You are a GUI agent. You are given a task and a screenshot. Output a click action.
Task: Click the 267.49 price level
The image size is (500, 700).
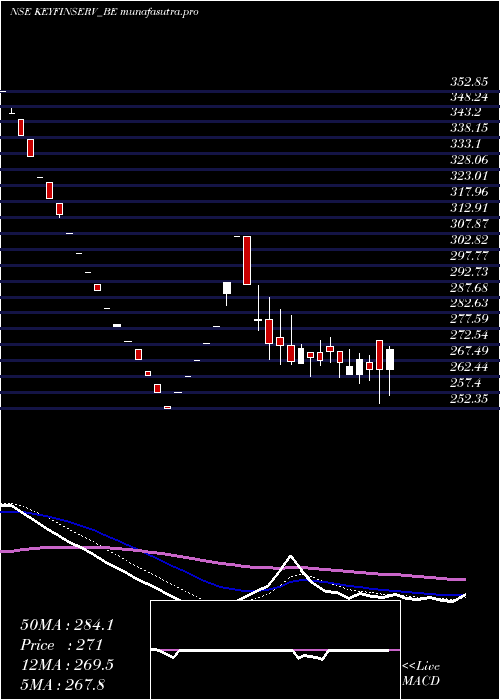pyautogui.click(x=468, y=350)
